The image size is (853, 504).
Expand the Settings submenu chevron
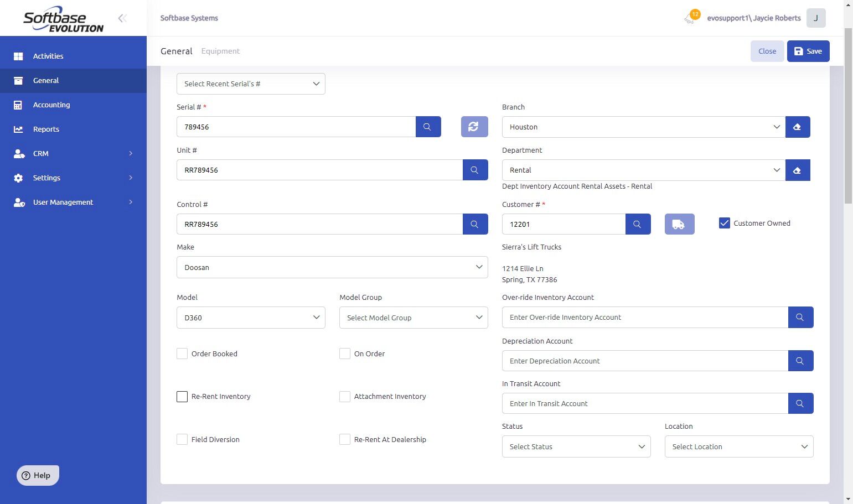(131, 178)
